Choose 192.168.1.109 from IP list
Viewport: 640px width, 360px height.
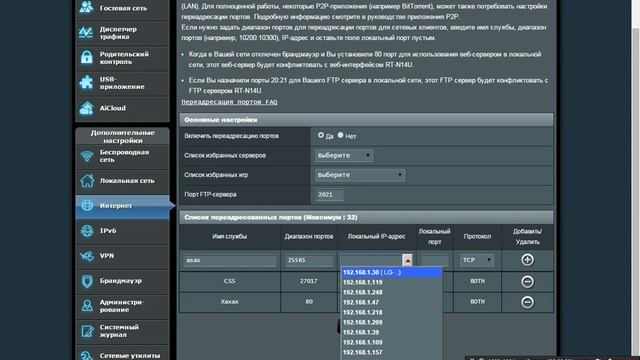click(x=391, y=342)
